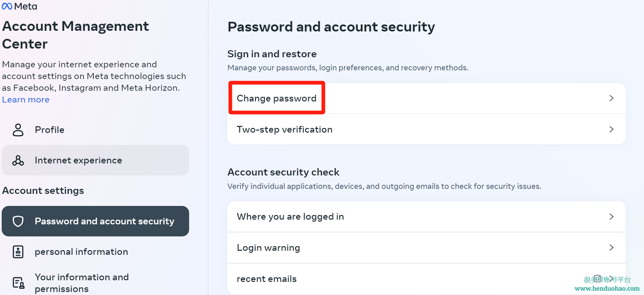
Task: Select Password and account security sidebar item
Action: 95,221
